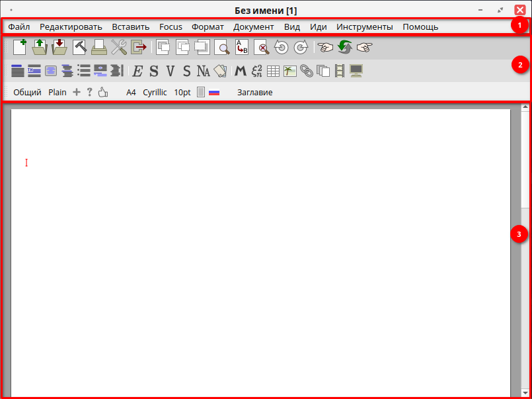This screenshot has width=532, height=399.
Task: Click the bold S text style icon
Action: [154, 71]
